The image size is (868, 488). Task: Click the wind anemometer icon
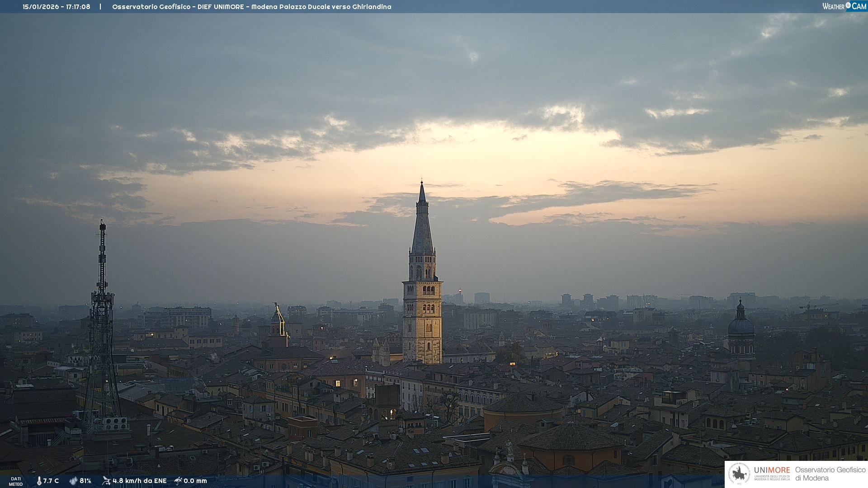[106, 481]
